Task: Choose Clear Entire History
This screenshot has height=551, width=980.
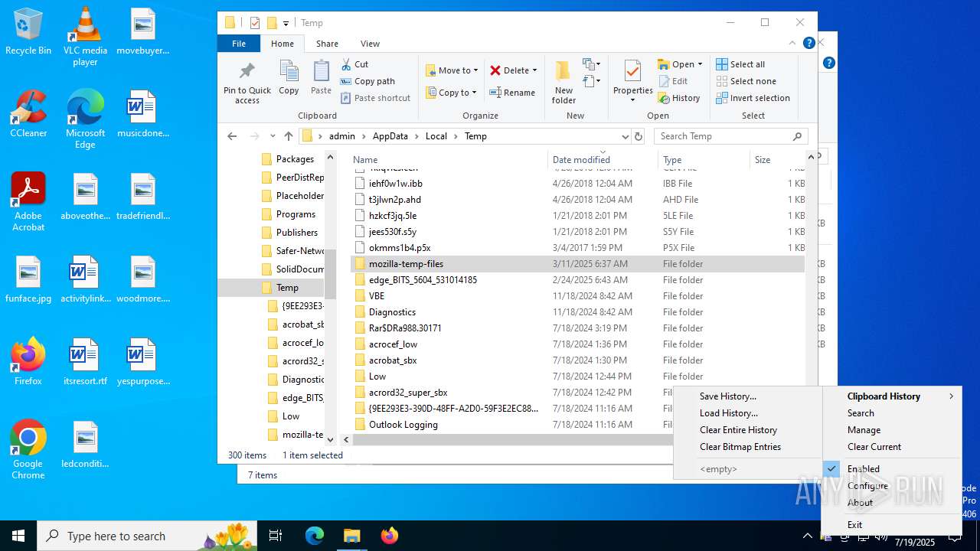Action: click(738, 430)
